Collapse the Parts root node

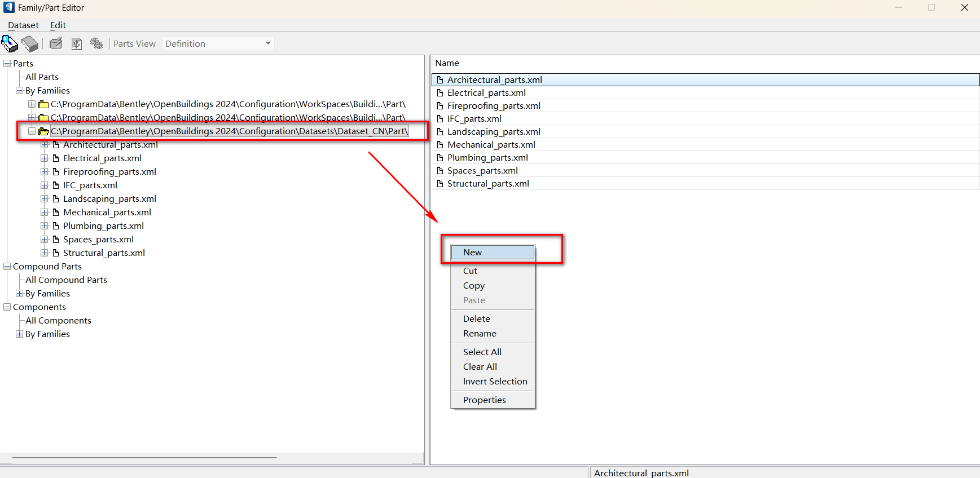coord(7,64)
